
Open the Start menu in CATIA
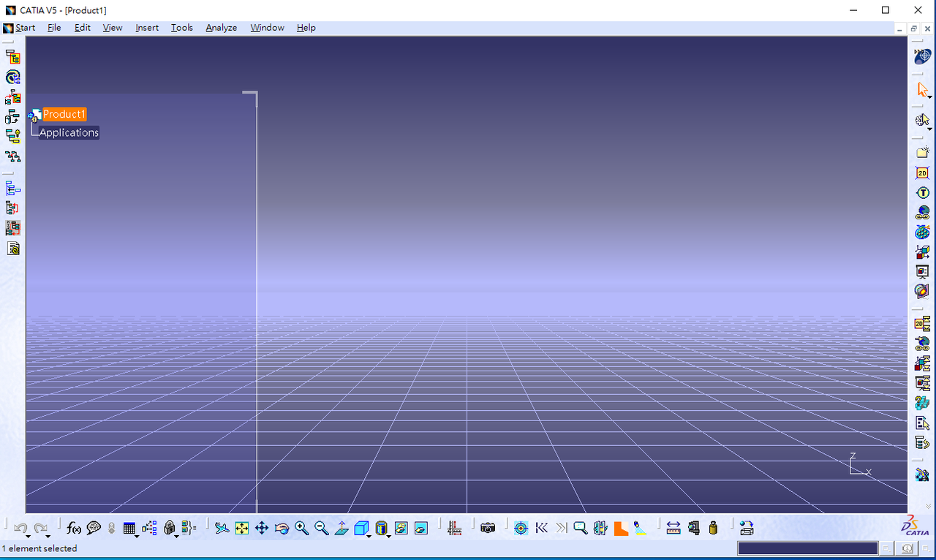pos(24,28)
